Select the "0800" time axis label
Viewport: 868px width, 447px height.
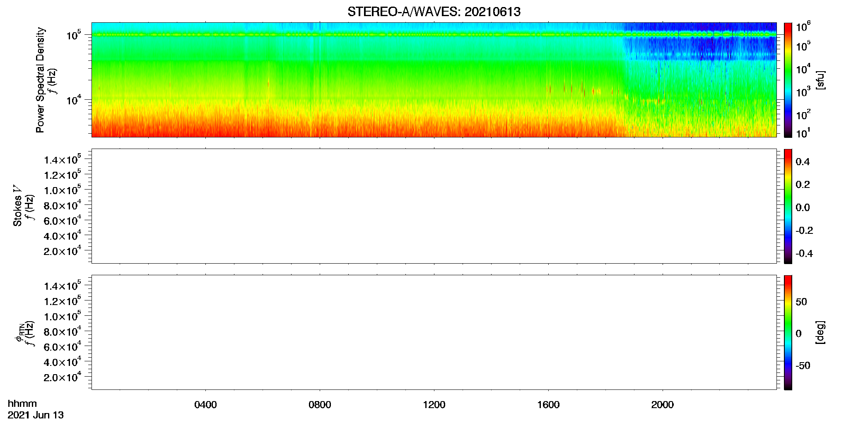[320, 405]
